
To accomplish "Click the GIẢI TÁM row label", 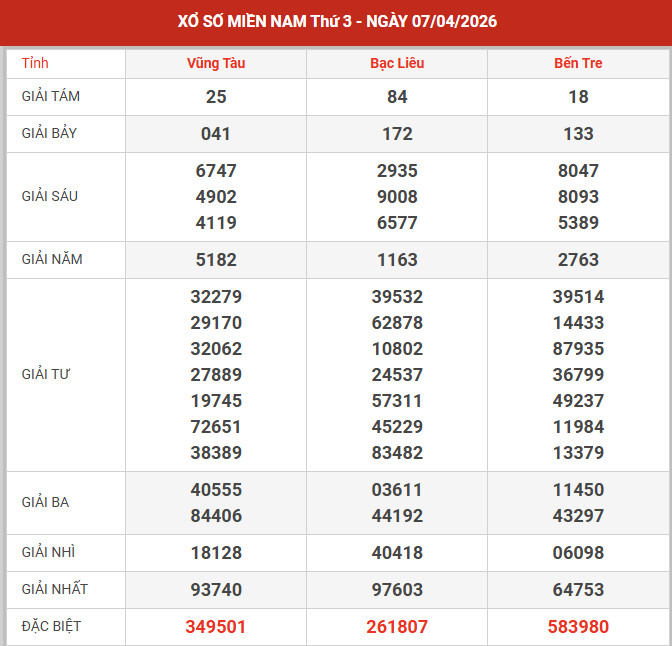I will pos(49,96).
